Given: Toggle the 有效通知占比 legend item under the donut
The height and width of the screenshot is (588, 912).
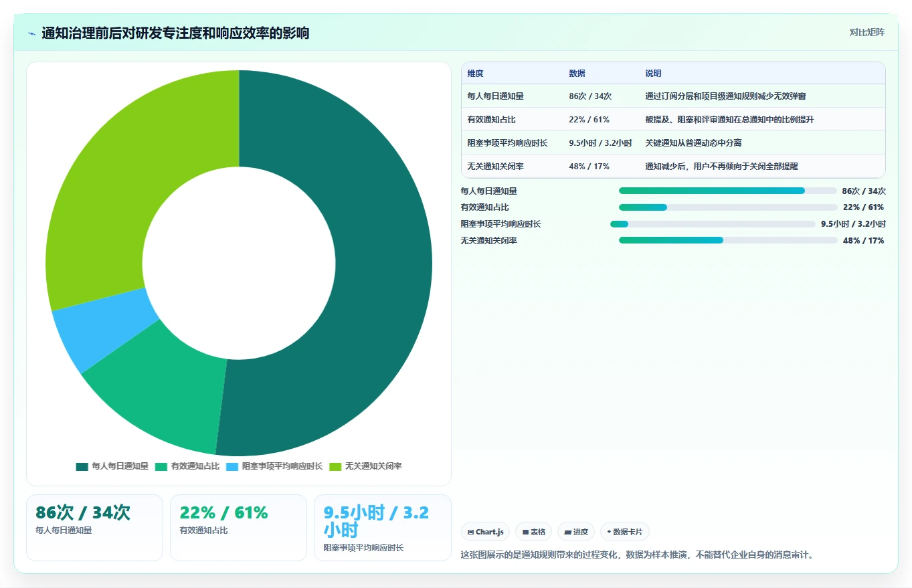Looking at the screenshot, I should point(187,466).
